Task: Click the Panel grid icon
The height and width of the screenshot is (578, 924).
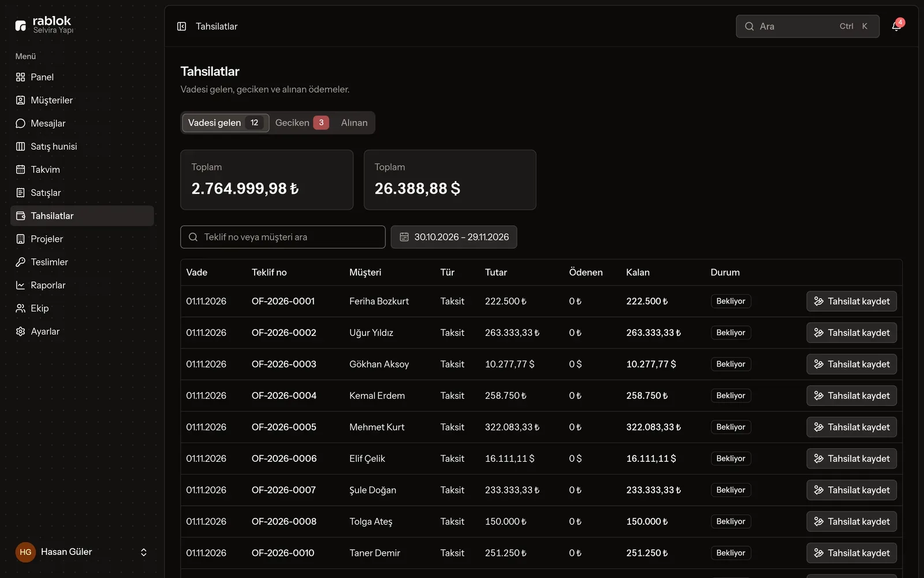Action: click(21, 77)
